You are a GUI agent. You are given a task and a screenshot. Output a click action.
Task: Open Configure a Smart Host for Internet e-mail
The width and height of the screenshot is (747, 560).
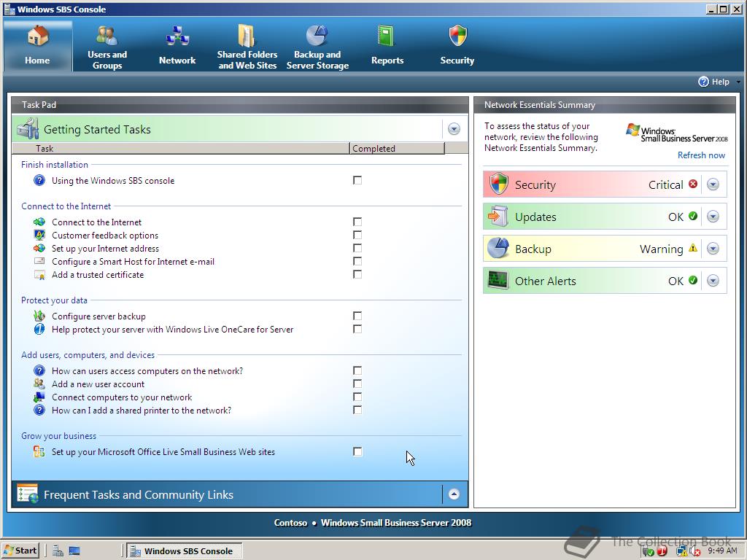coord(133,262)
